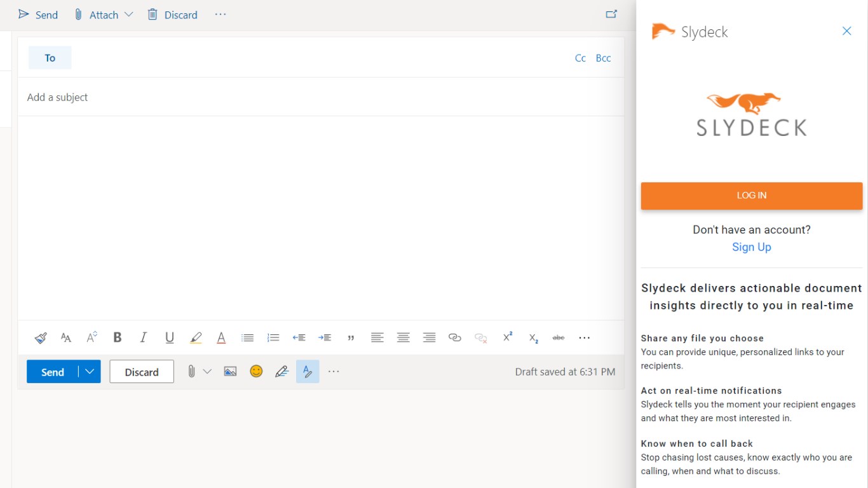Image resolution: width=868 pixels, height=488 pixels.
Task: Open the text highlight color picker
Action: [196, 338]
